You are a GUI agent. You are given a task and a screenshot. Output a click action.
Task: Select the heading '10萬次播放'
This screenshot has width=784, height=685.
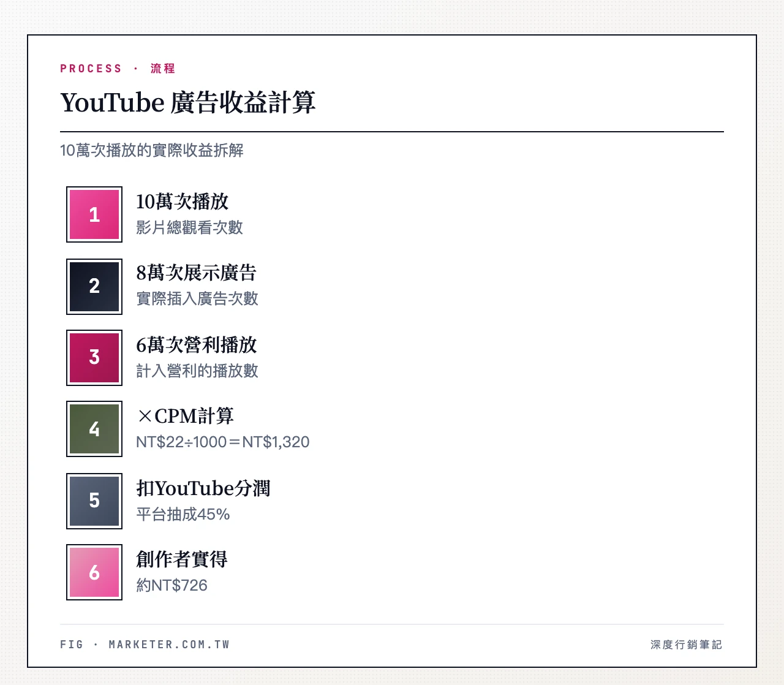click(x=182, y=202)
